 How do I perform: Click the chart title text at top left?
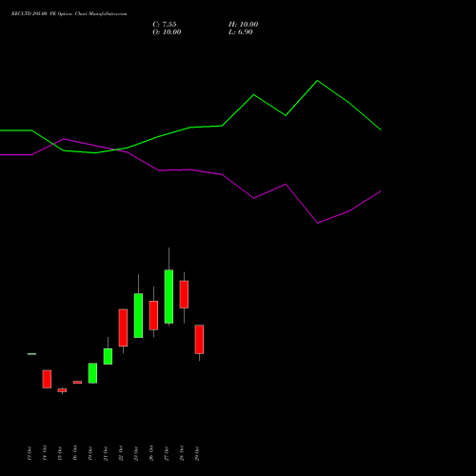click(69, 14)
